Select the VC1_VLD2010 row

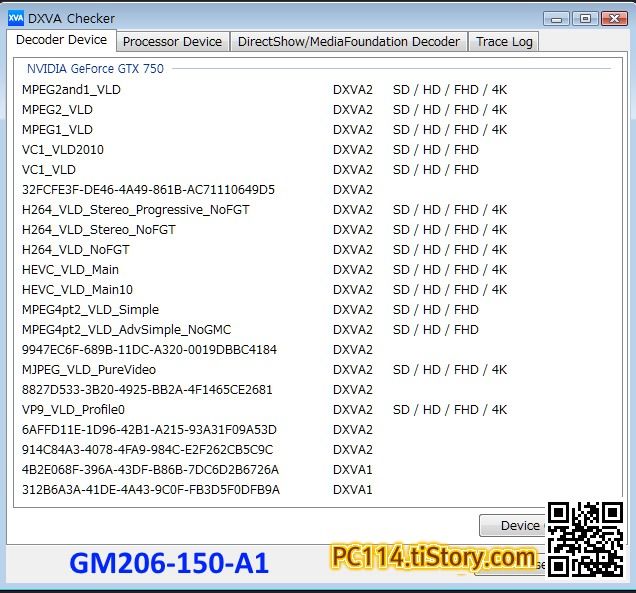pos(250,150)
